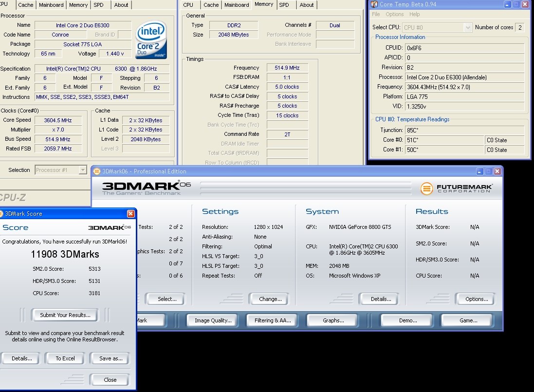Minimize the 3DMark06 window
Image resolution: width=534 pixels, height=392 pixels.
pos(480,171)
